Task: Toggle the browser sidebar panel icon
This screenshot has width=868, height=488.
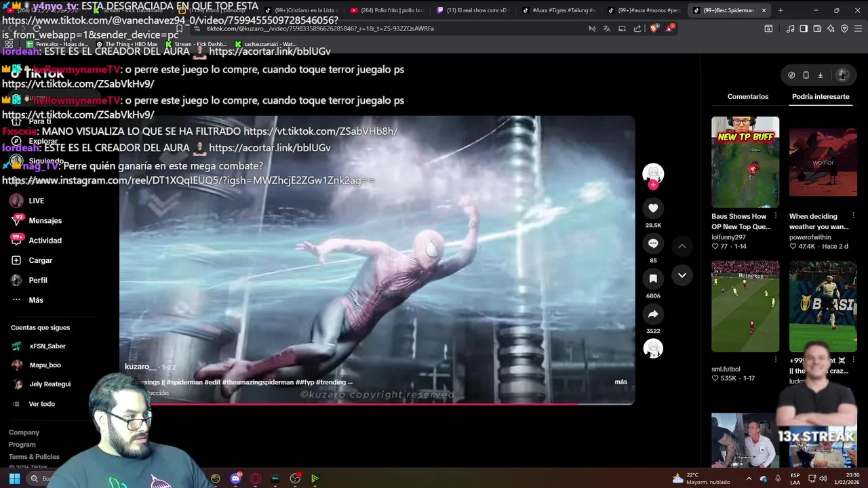Action: pyautogui.click(x=804, y=28)
